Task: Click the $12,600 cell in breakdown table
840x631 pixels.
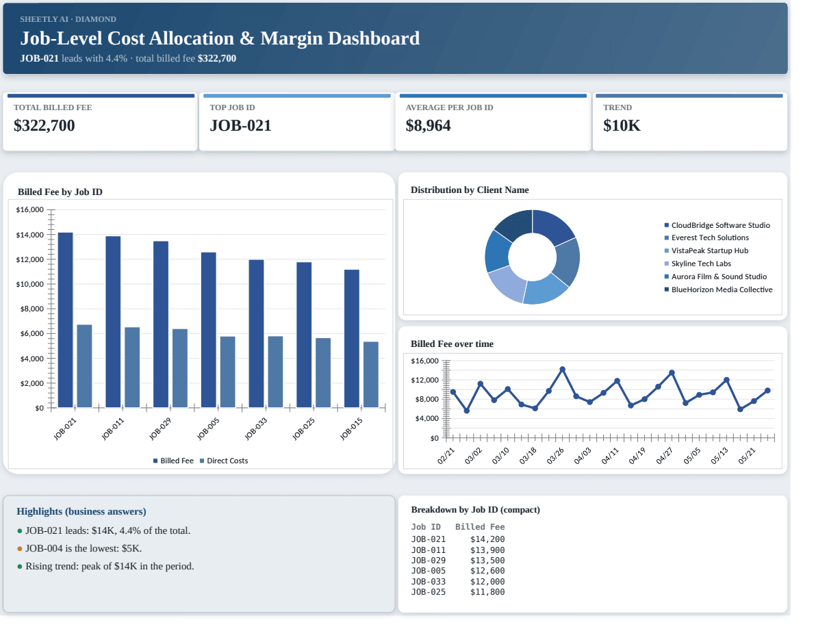Action: click(487, 571)
